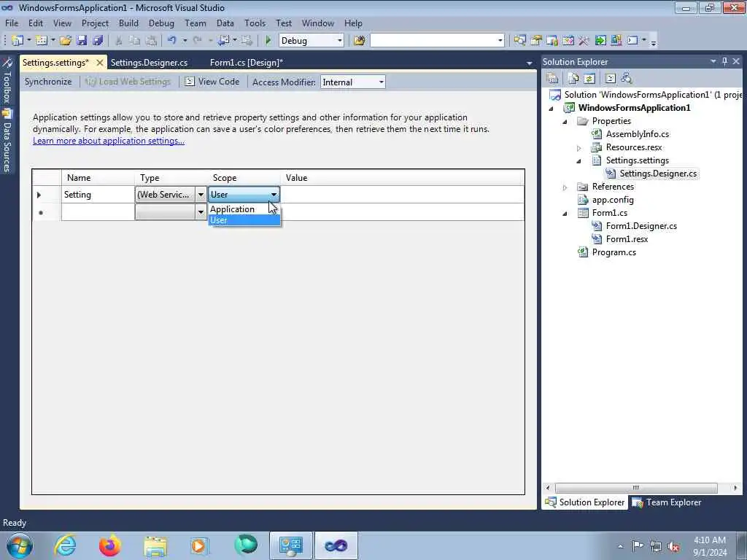Image resolution: width=747 pixels, height=560 pixels.
Task: Click the Synchronize button
Action: 48,82
